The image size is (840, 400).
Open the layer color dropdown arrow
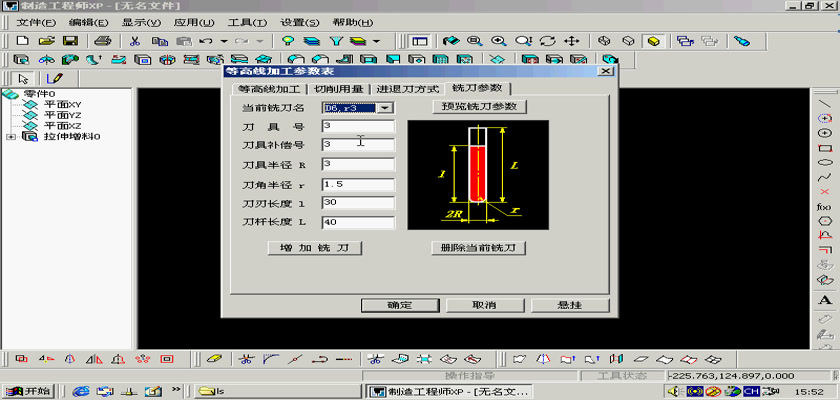(x=376, y=41)
